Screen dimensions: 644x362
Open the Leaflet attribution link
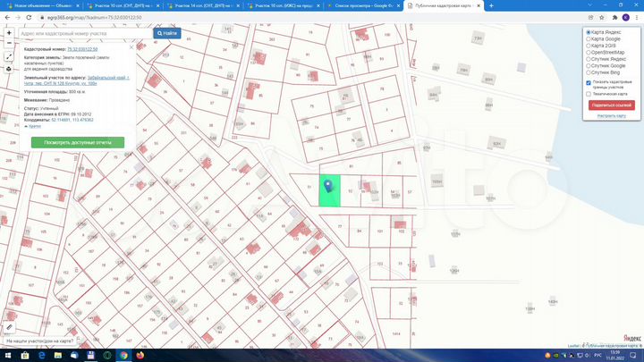coord(573,346)
